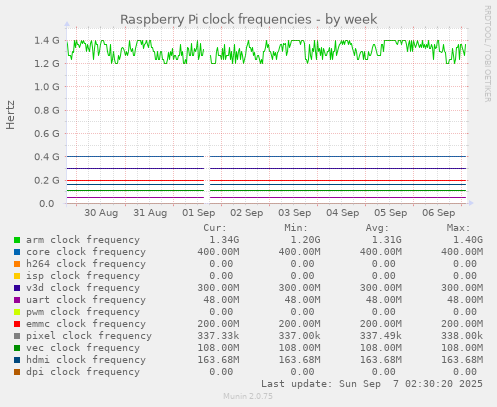
Task: Click the '30 Aug' x-axis date label
Action: click(101, 213)
